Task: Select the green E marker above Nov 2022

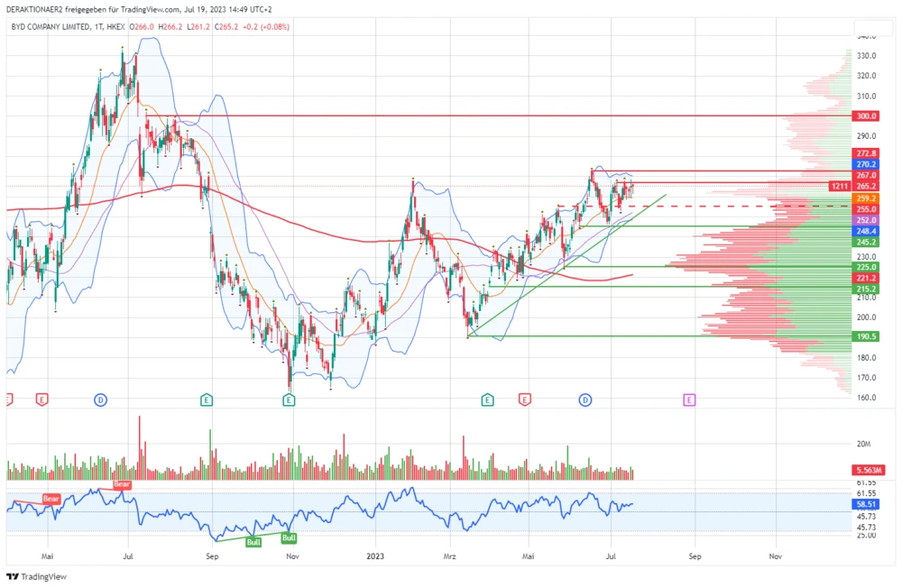Action: click(x=289, y=399)
